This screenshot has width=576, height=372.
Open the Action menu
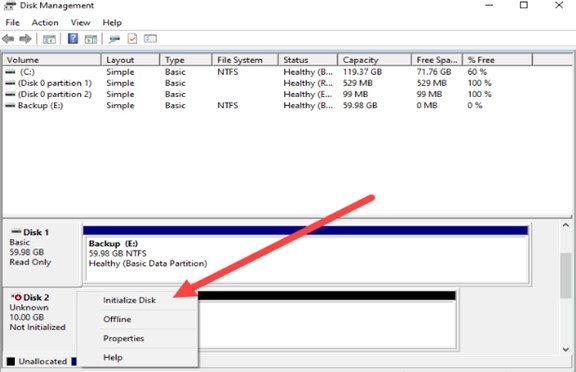coord(45,23)
